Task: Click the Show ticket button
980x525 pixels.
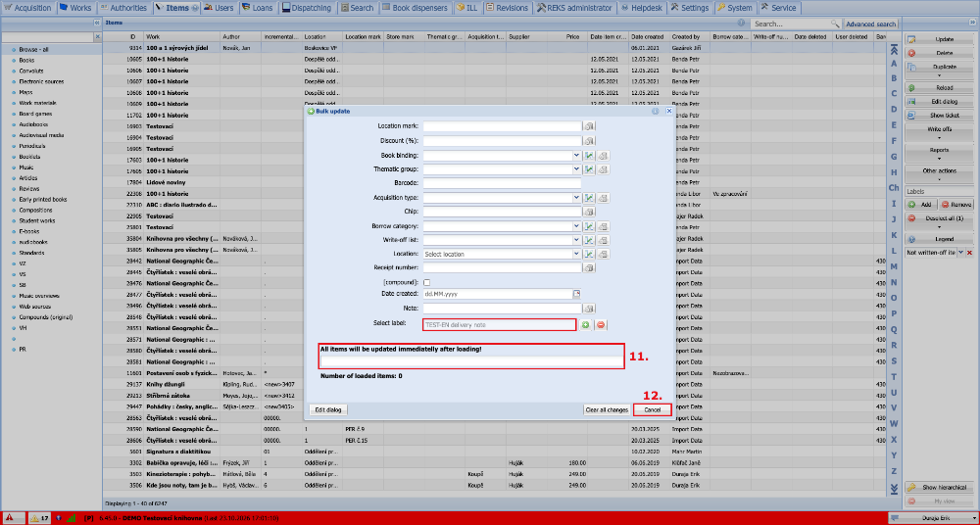Action: [939, 116]
